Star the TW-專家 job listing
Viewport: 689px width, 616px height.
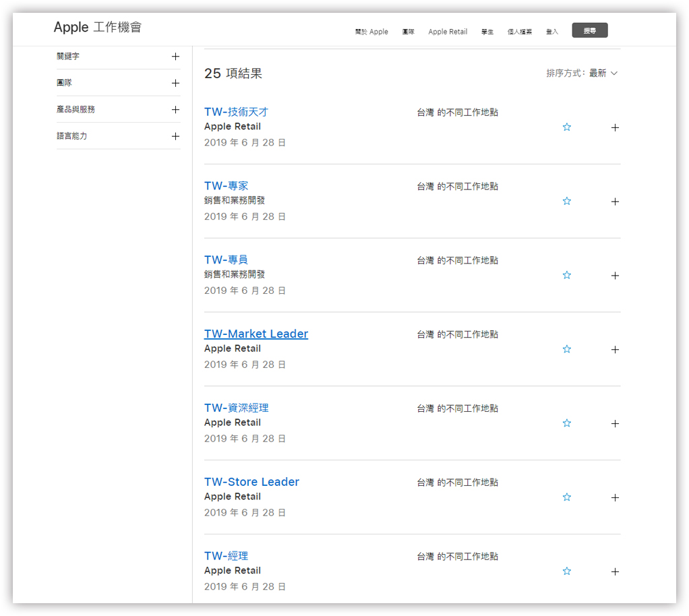pos(566,202)
